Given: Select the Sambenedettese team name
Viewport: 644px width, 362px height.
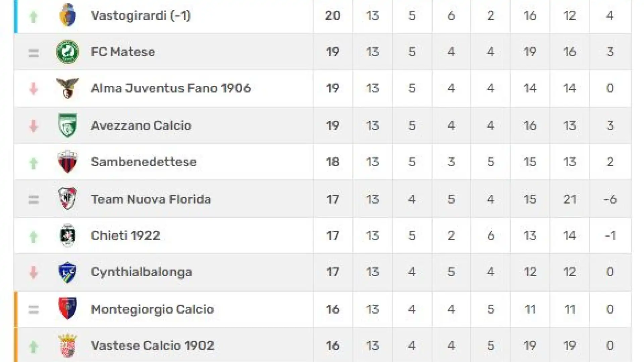Looking at the screenshot, I should coord(144,162).
